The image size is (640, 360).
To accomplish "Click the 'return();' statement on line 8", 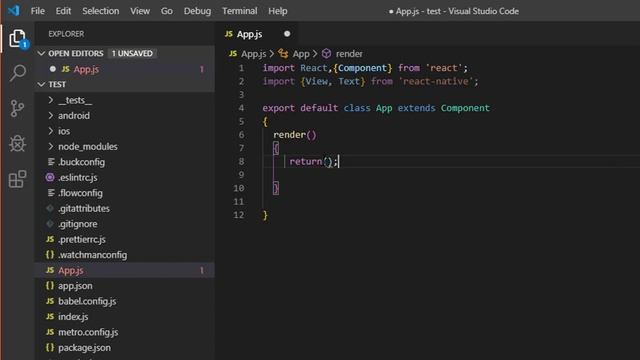I will (x=313, y=162).
